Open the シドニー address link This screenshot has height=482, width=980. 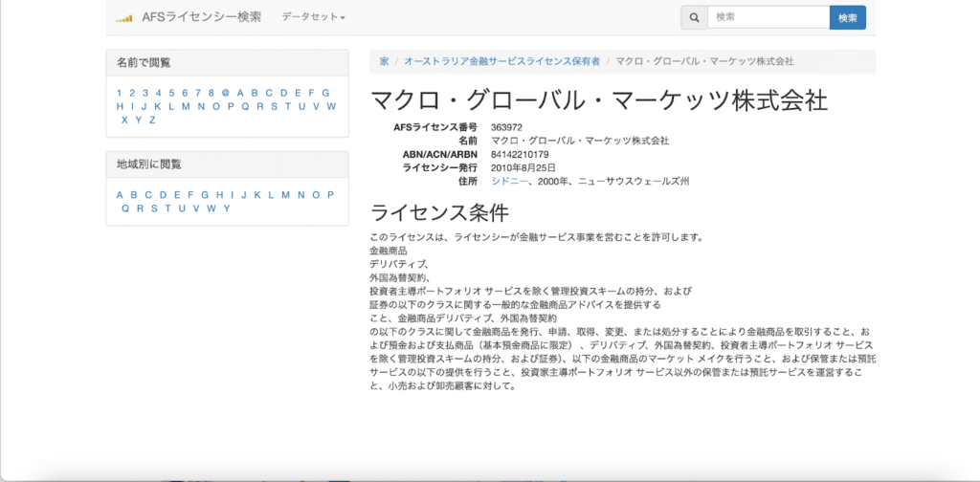point(510,182)
